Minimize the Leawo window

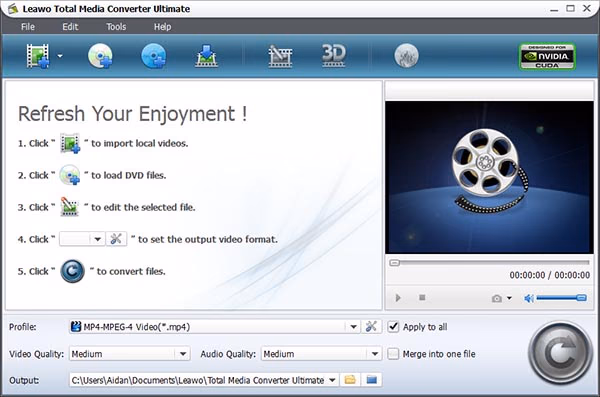click(x=554, y=9)
